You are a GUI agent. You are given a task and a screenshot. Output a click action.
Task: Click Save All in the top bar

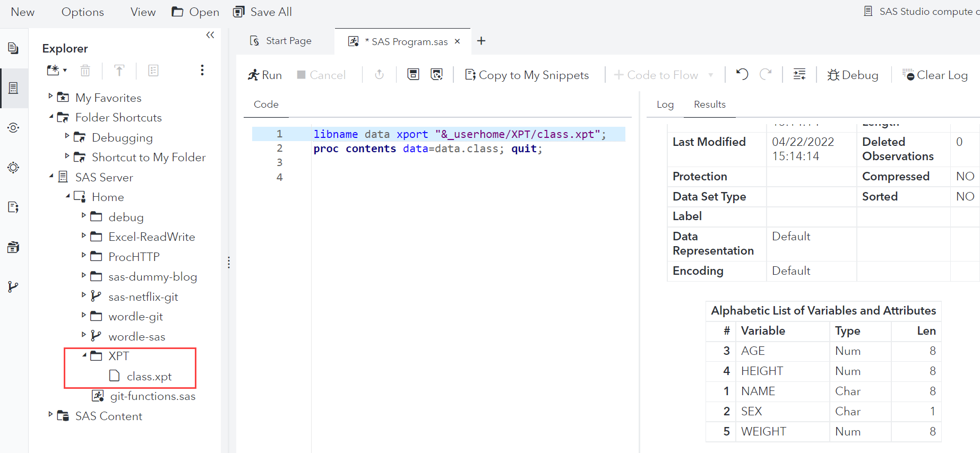(x=263, y=12)
